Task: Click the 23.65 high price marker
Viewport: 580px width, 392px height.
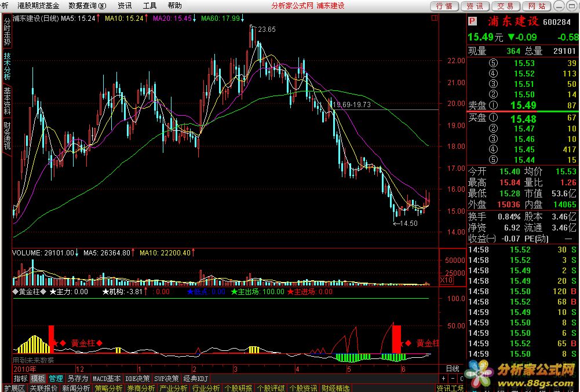Action: point(267,30)
